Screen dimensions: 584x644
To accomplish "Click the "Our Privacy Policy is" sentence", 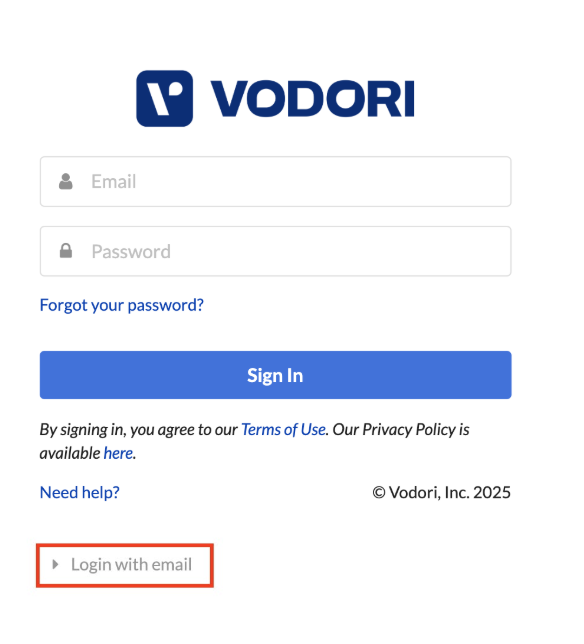I will point(401,430).
